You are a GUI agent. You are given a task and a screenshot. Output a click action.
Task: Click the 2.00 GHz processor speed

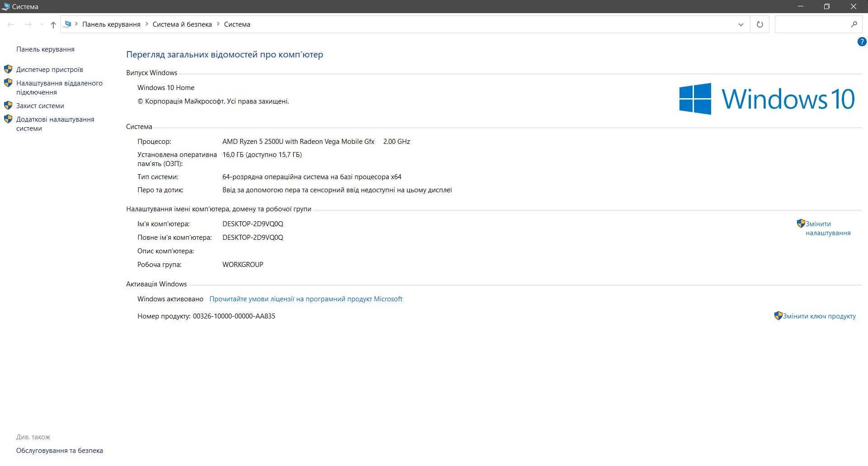(x=396, y=142)
